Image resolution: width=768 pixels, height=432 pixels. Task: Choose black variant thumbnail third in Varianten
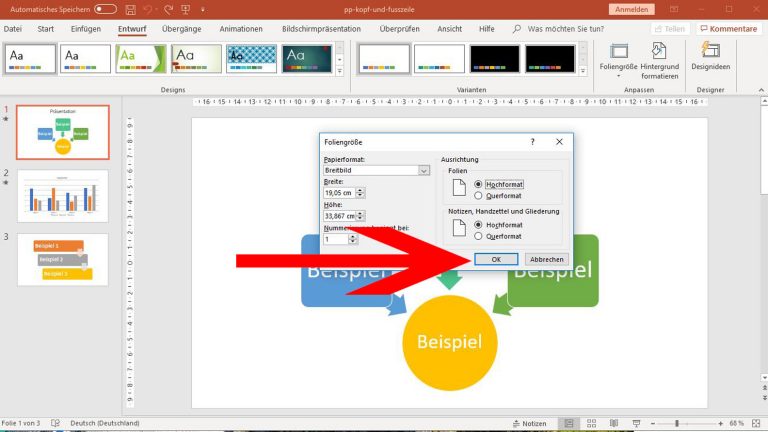[x=495, y=59]
